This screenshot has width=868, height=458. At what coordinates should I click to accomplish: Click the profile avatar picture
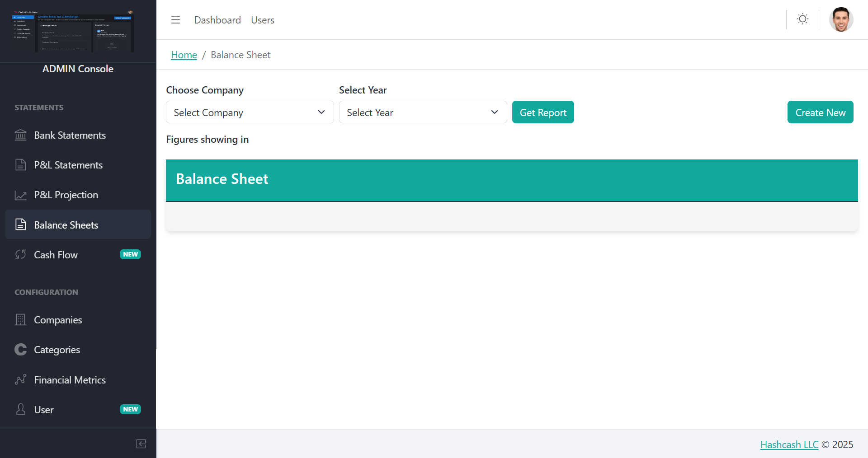click(x=841, y=19)
